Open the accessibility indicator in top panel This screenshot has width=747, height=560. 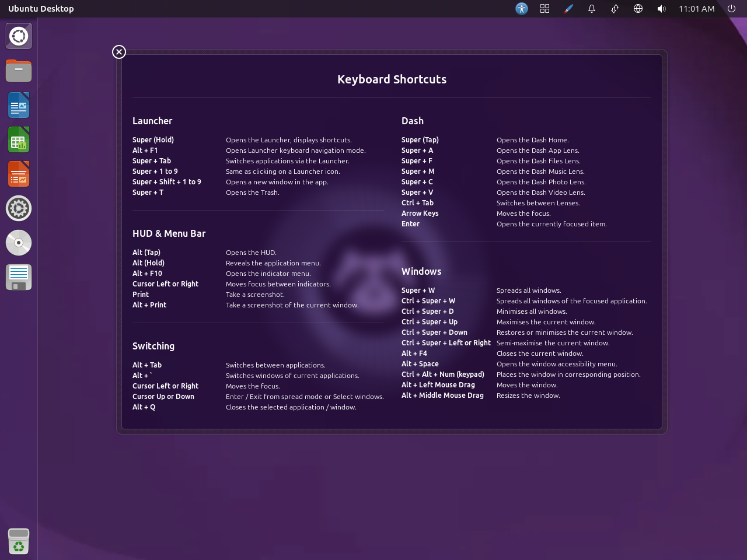(x=522, y=9)
